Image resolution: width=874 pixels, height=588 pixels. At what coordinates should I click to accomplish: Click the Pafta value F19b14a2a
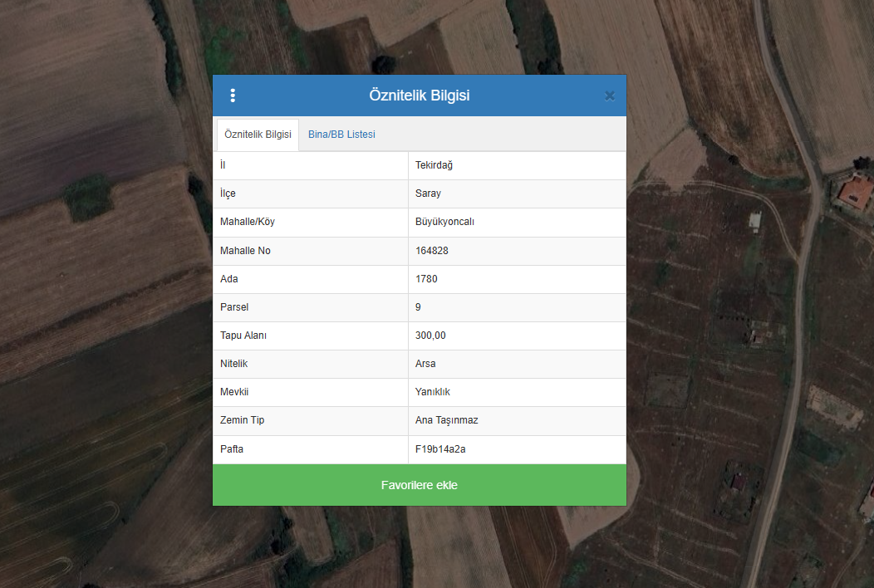click(x=438, y=449)
